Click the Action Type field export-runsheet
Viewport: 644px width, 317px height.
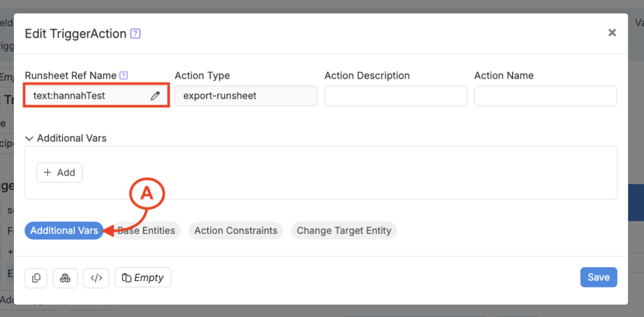[x=246, y=96]
